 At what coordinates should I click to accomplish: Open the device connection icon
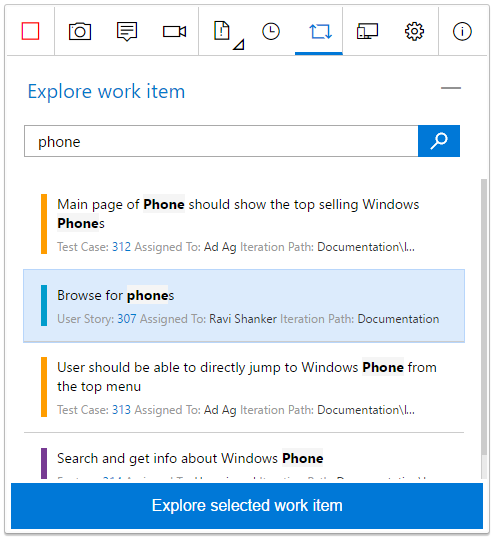point(367,31)
